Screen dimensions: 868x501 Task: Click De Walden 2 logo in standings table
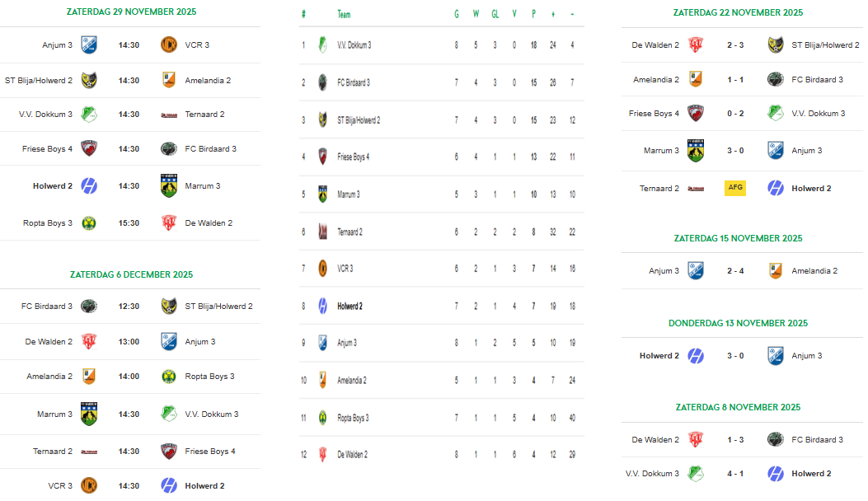pos(322,454)
